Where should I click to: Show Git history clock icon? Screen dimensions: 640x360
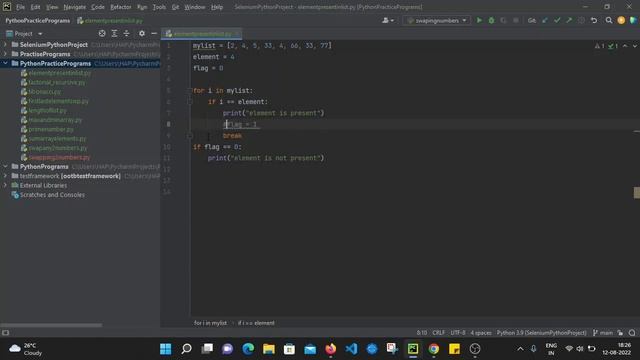click(581, 20)
